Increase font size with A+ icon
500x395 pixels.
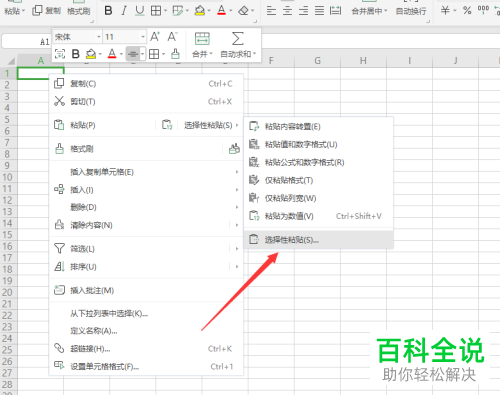pos(155,36)
